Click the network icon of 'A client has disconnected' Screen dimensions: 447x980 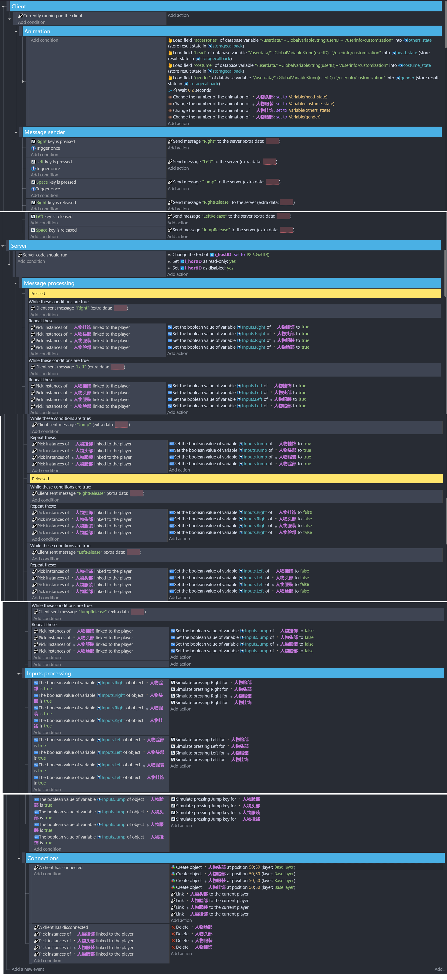[37, 927]
